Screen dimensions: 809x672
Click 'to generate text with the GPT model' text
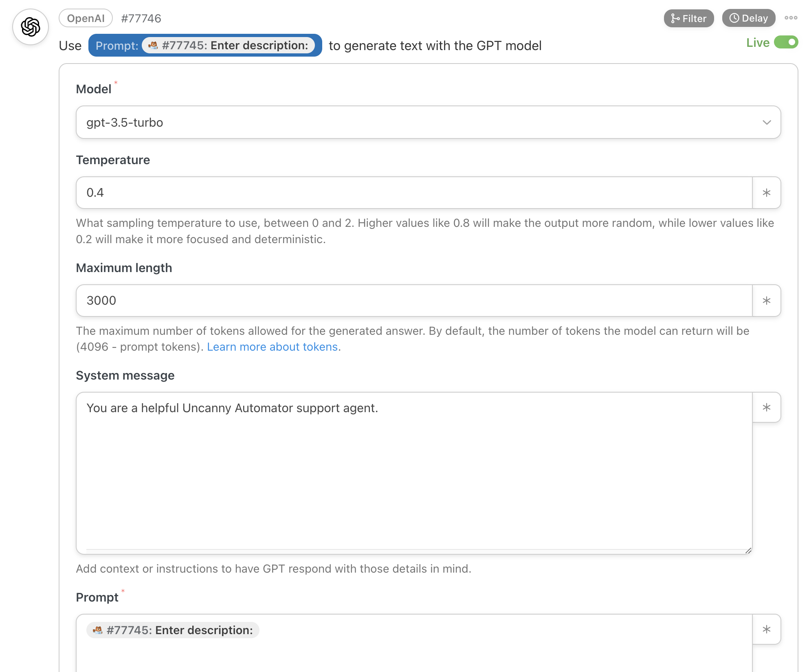coord(435,46)
